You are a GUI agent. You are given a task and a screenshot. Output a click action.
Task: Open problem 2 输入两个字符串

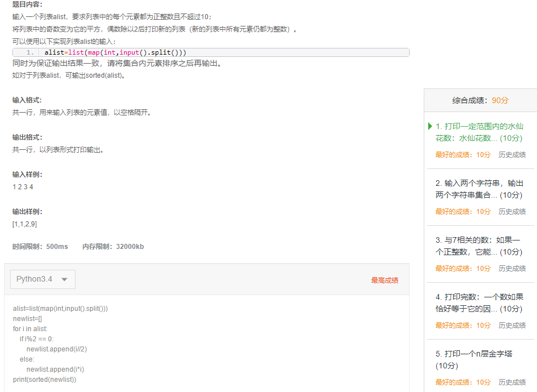[479, 189]
